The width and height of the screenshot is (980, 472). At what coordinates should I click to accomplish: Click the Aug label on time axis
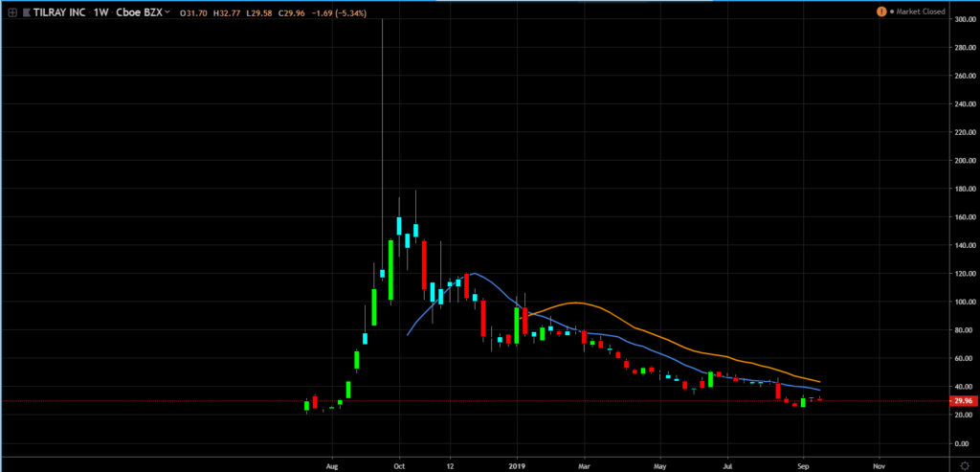pyautogui.click(x=332, y=465)
